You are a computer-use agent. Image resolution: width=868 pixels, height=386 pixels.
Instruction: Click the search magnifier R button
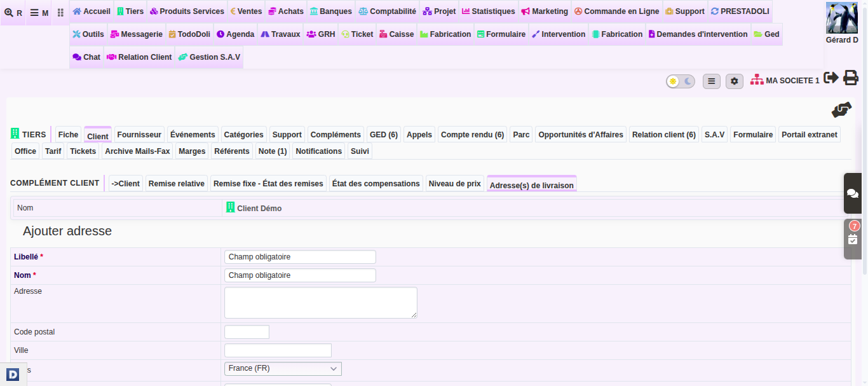13,13
